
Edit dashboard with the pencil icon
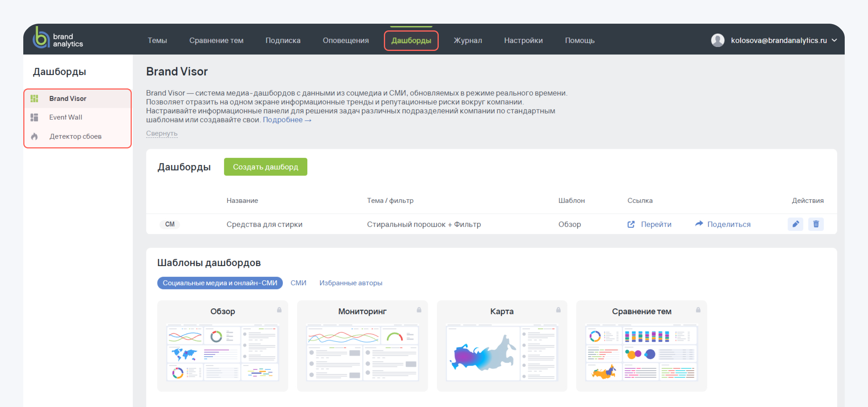coord(795,224)
